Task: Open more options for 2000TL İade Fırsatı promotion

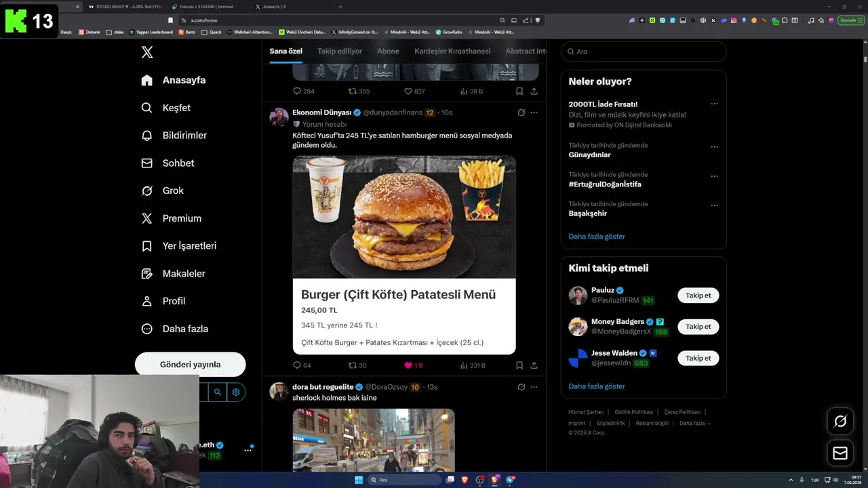Action: point(714,104)
